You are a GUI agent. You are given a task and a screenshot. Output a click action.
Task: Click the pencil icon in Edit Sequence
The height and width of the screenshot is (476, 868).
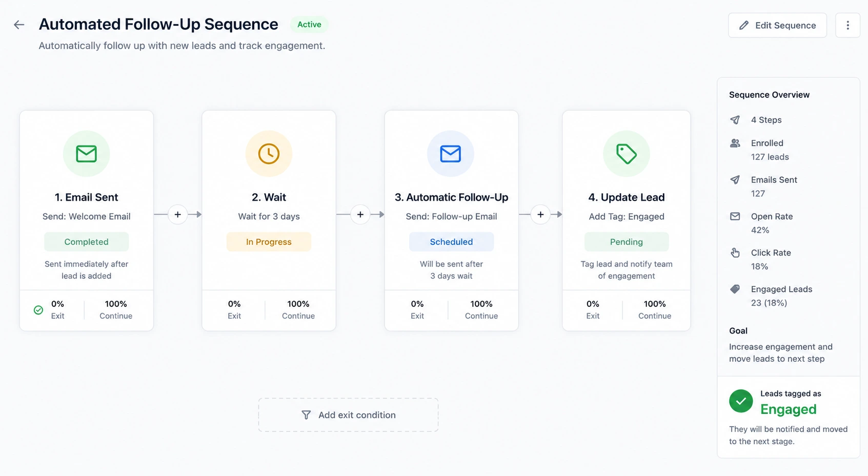point(744,25)
